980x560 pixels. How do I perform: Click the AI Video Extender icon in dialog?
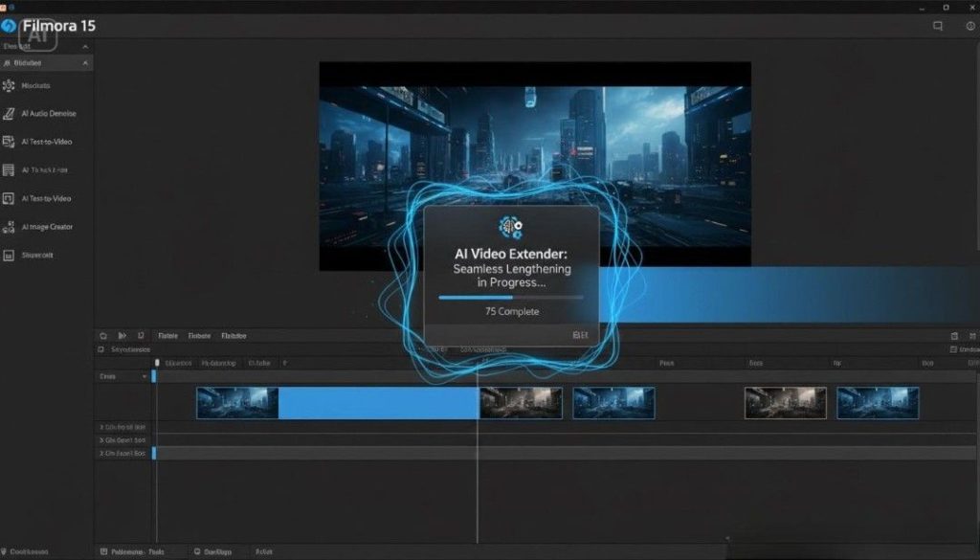(510, 227)
